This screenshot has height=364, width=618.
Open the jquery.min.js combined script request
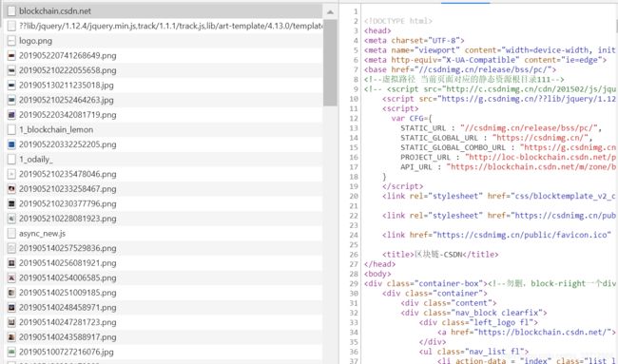163,26
